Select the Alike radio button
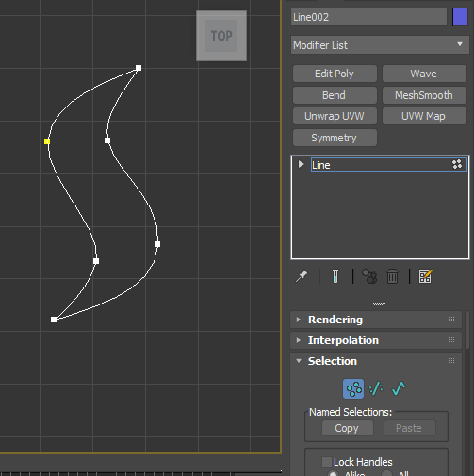 coord(333,474)
